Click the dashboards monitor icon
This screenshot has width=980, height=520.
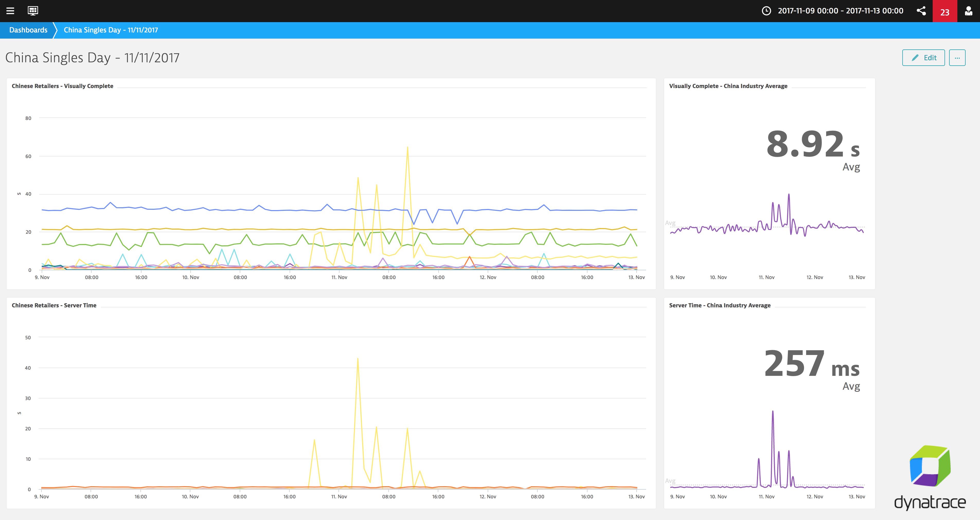point(33,11)
